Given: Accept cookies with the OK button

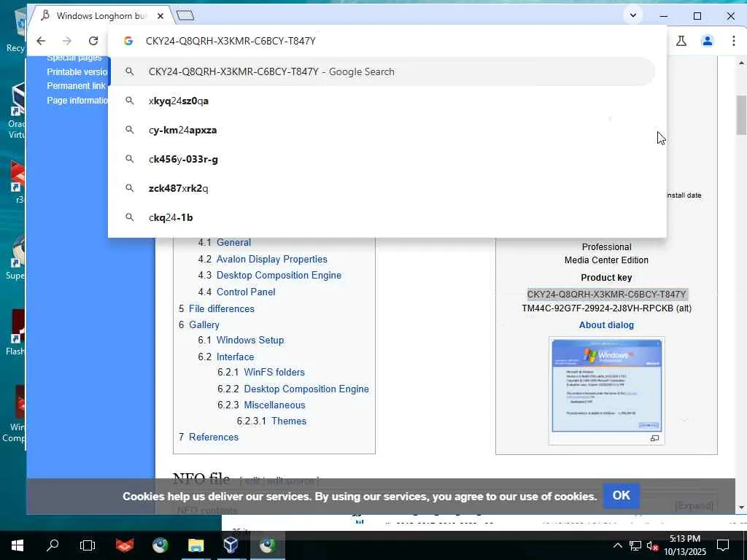Looking at the screenshot, I should [x=622, y=496].
